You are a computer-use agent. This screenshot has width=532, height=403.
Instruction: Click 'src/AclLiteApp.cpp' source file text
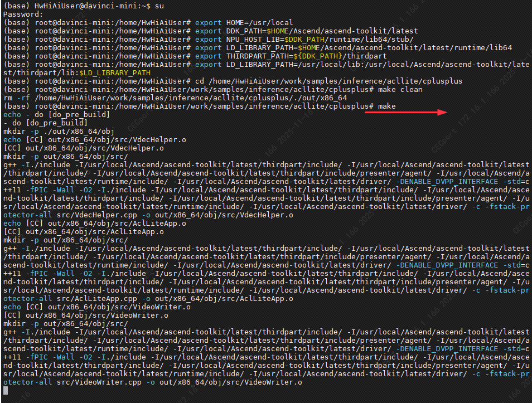tap(96, 299)
